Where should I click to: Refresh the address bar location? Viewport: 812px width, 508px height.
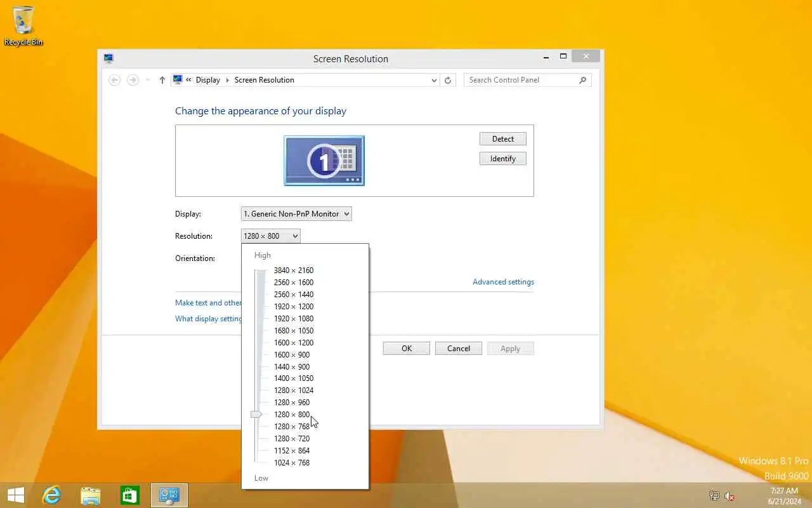click(448, 80)
